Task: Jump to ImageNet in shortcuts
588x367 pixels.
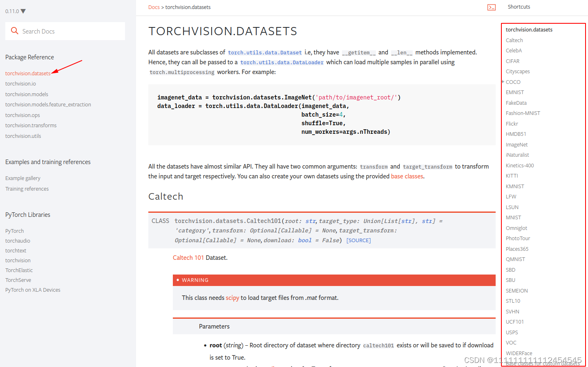Action: pos(517,145)
